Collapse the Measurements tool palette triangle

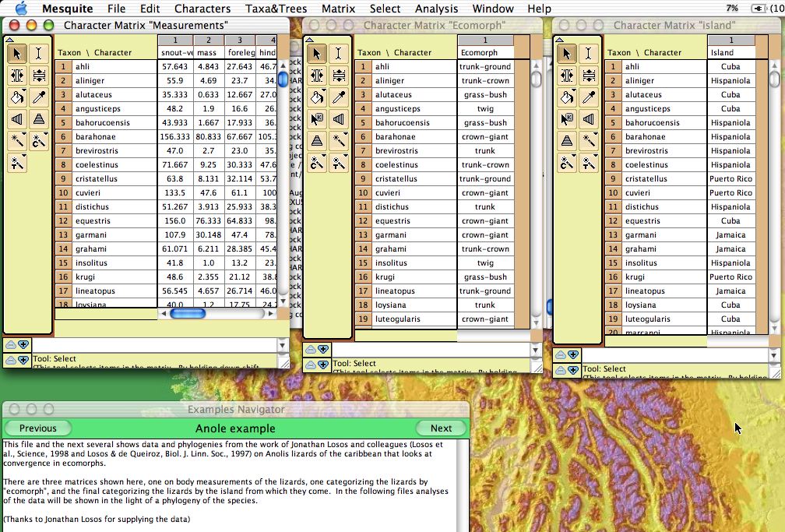pyautogui.click(x=9, y=39)
